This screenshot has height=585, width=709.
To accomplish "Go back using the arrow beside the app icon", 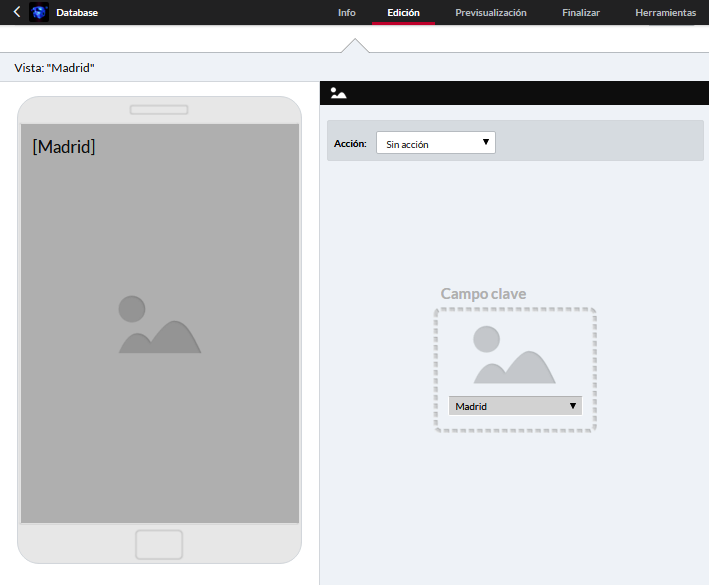I will click(x=17, y=12).
